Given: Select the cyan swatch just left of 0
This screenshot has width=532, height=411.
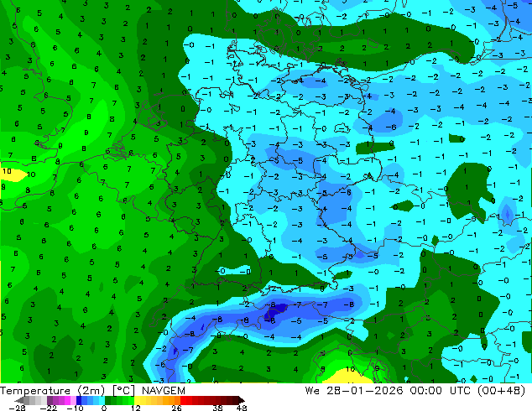Looking at the screenshot, I should [102, 400].
